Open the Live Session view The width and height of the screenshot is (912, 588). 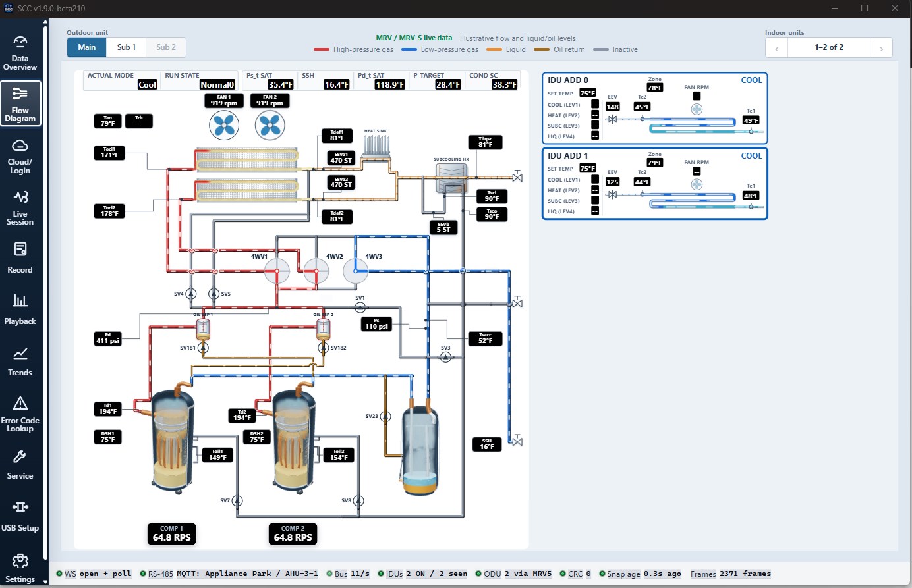pyautogui.click(x=20, y=207)
